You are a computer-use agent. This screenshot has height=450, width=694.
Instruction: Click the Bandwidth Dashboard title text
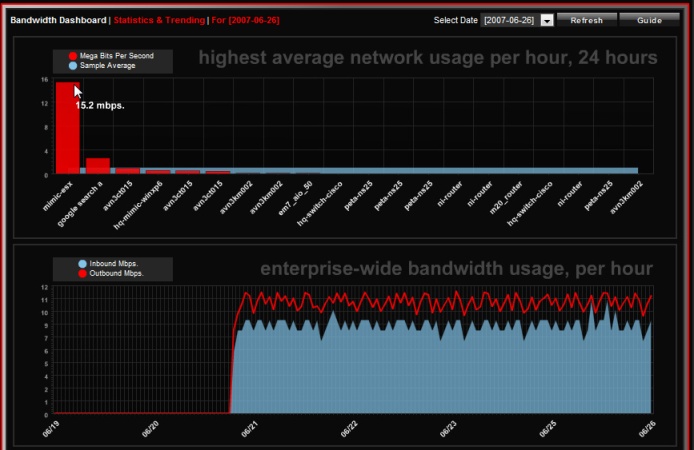point(58,20)
